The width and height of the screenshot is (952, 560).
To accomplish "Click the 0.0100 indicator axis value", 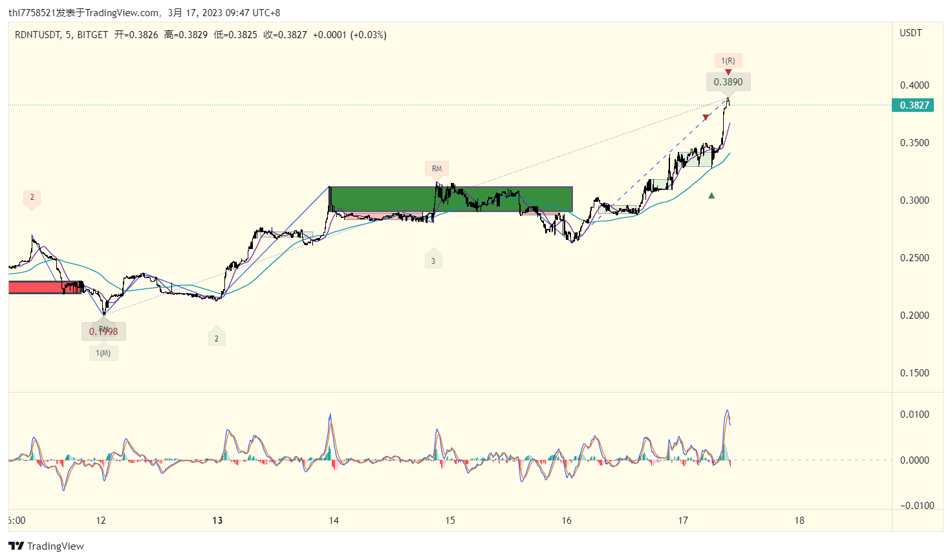I will 914,415.
